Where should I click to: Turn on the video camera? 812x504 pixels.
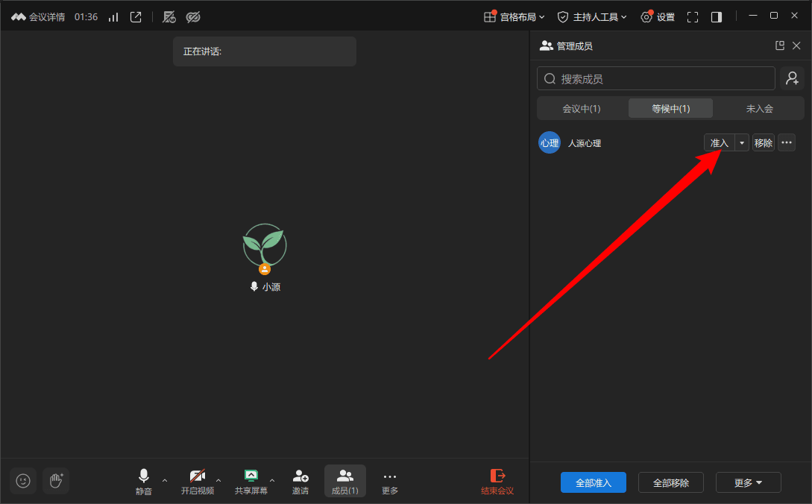tap(198, 481)
